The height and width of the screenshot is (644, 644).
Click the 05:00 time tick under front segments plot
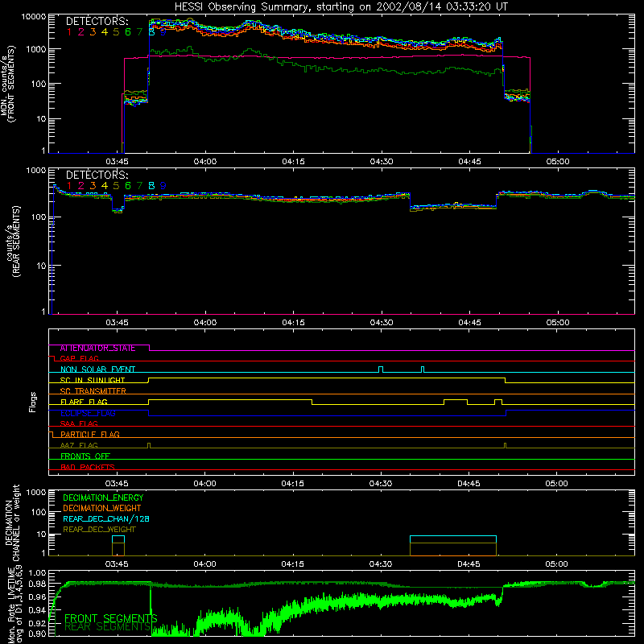tap(558, 162)
